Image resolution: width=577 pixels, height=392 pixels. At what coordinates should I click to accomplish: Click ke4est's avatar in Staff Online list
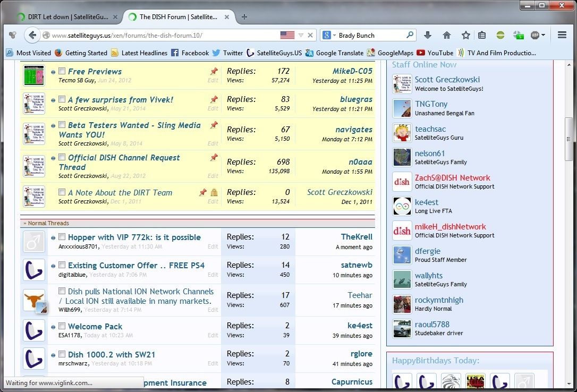[402, 206]
